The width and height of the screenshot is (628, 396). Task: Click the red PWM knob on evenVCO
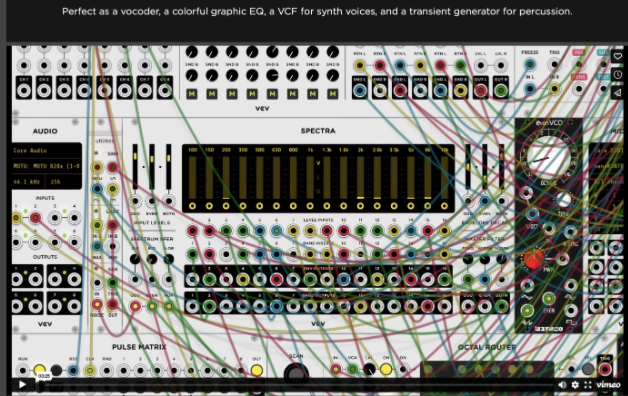click(534, 259)
